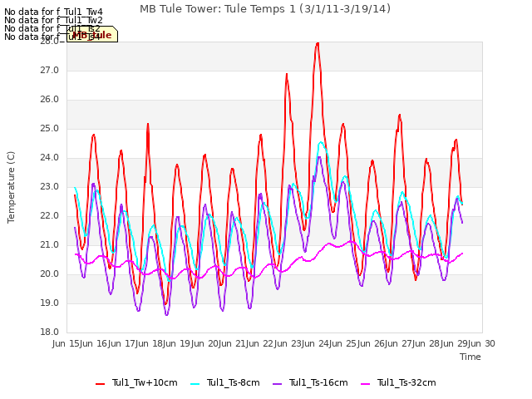
Task: Click the Jun 26 x-axis tick label
Action: click(x=372, y=343)
